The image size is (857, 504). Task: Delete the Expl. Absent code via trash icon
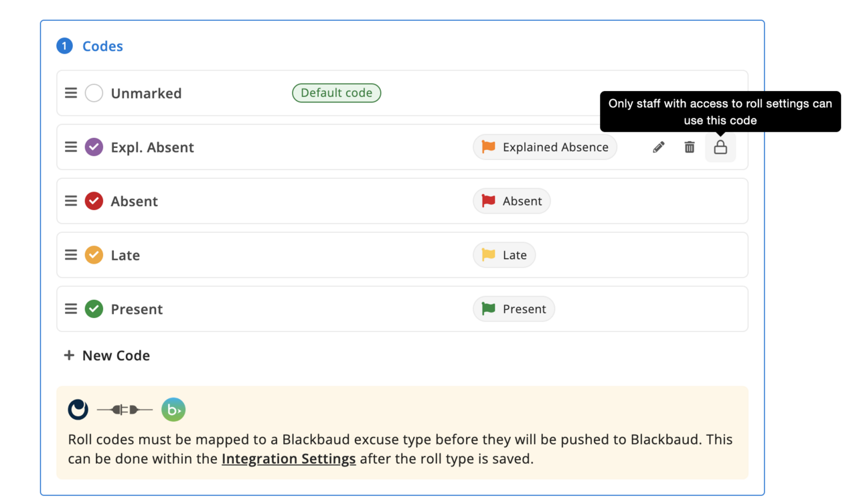click(x=690, y=147)
